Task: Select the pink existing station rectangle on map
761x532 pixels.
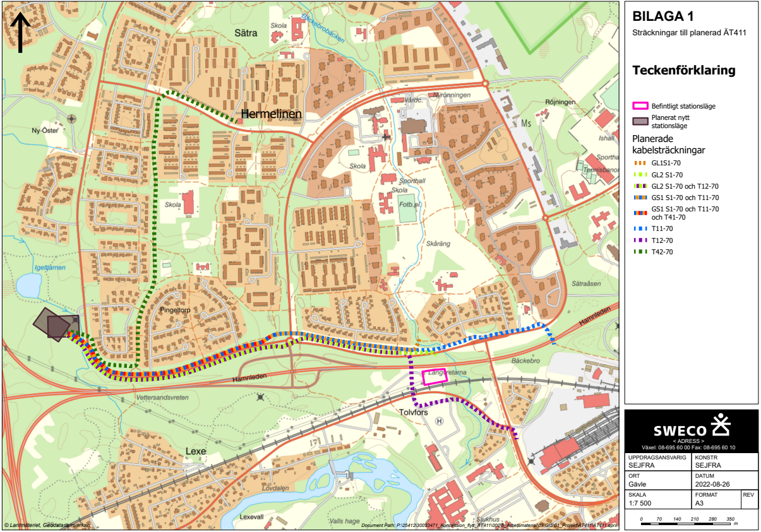Action: (x=434, y=375)
